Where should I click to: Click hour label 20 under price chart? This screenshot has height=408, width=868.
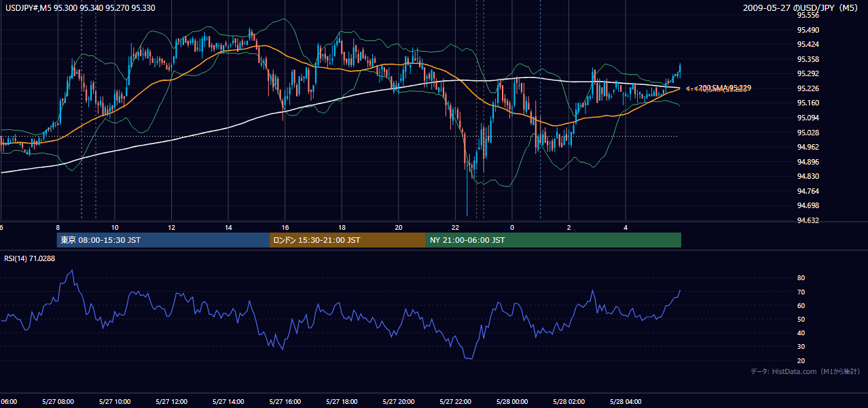coord(398,228)
